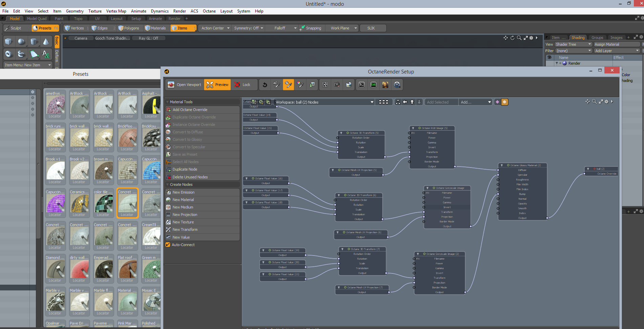The image size is (644, 329).
Task: Click the white balance color picker icon
Action: pos(300,85)
